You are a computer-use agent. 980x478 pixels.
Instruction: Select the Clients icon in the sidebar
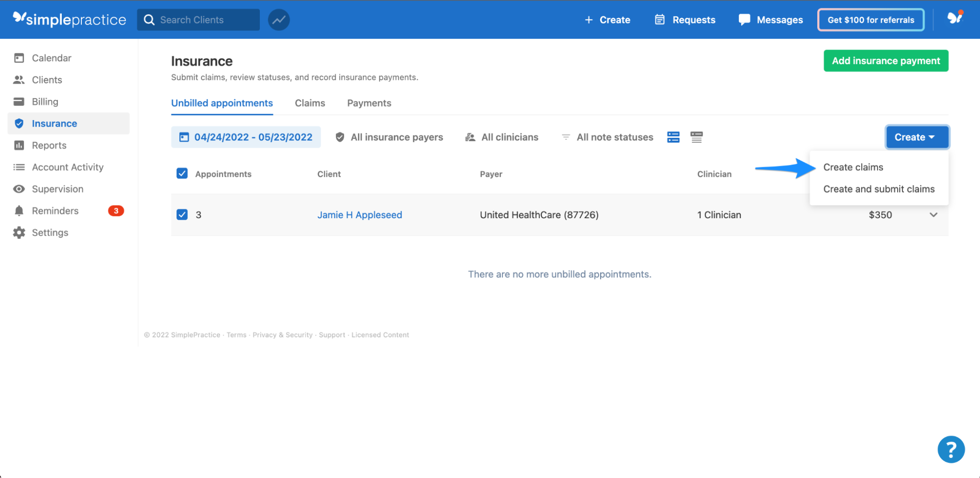20,79
